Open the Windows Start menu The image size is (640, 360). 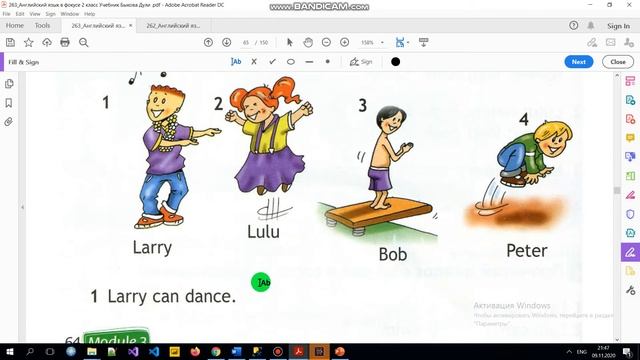9,351
